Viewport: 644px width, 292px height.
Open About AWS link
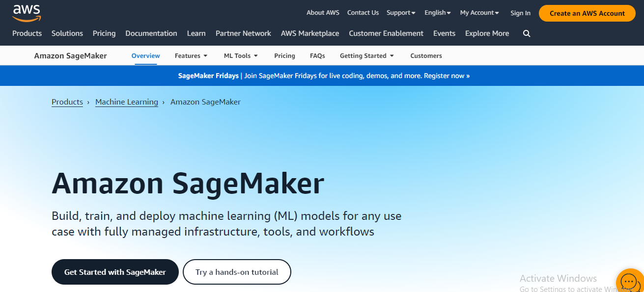tap(323, 13)
